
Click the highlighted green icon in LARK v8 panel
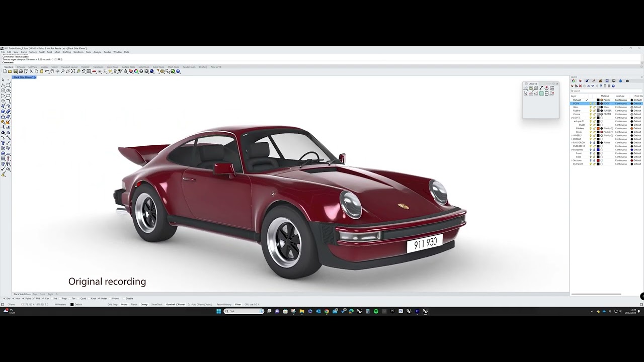click(x=541, y=94)
